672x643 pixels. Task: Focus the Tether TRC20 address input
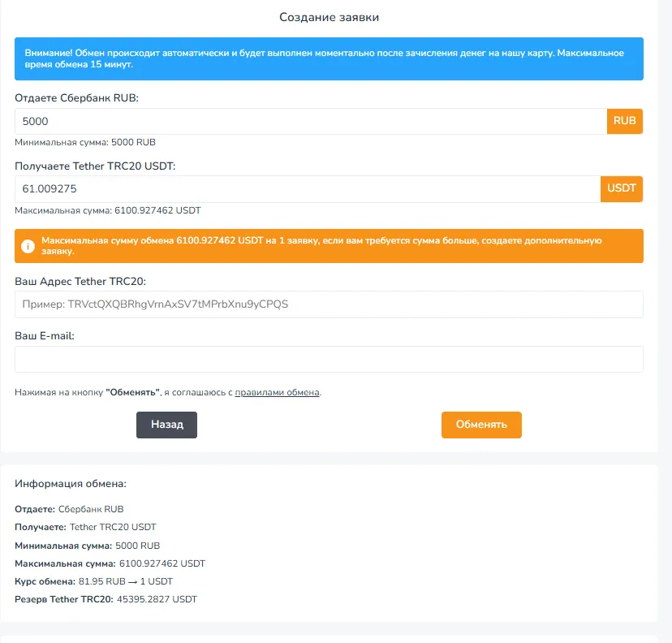(x=329, y=304)
